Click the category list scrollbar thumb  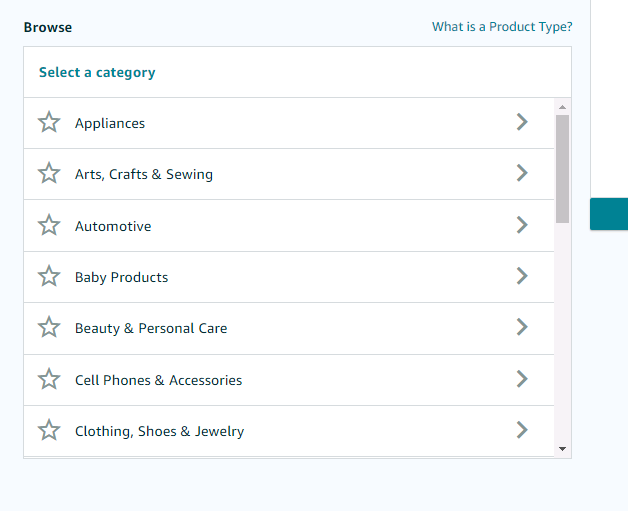pos(562,168)
